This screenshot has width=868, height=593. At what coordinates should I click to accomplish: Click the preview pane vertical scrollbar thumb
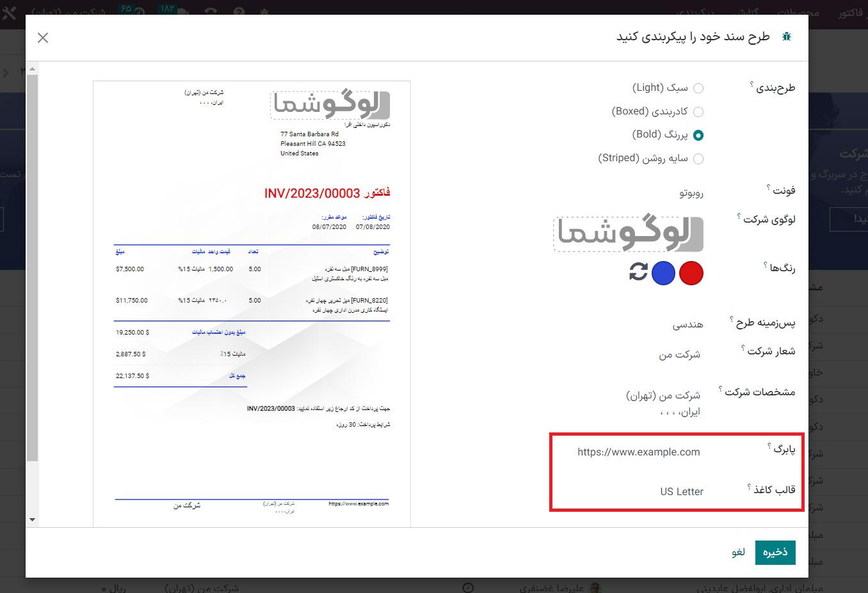pyautogui.click(x=32, y=268)
